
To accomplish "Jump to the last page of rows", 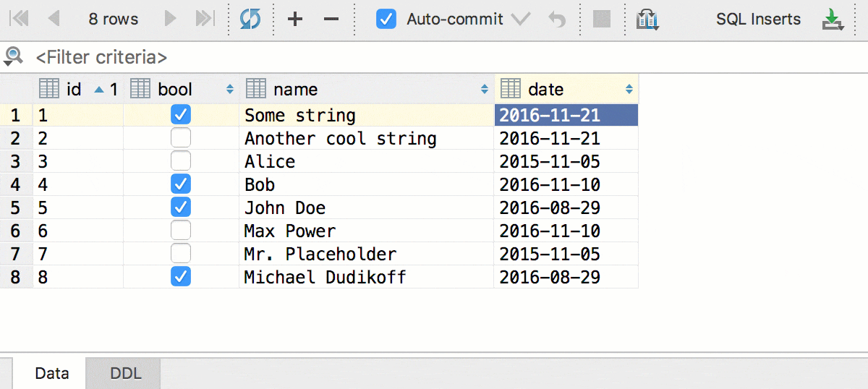I will click(x=205, y=20).
